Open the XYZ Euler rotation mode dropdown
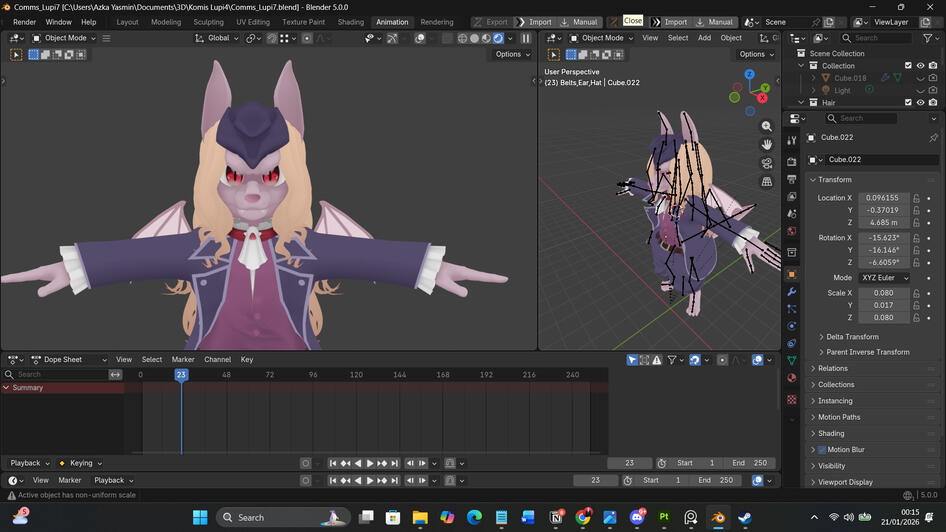This screenshot has width=946, height=532. (x=884, y=278)
